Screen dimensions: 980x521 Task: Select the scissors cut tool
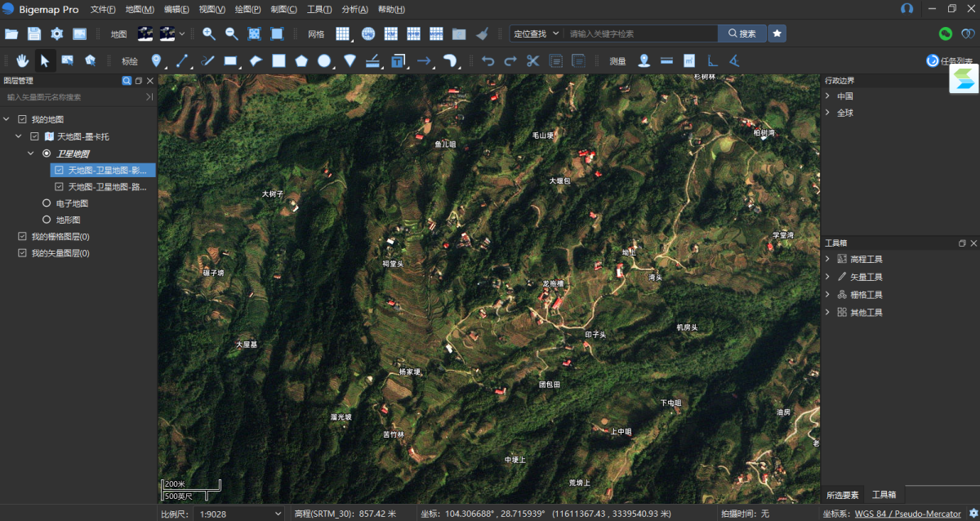point(532,60)
